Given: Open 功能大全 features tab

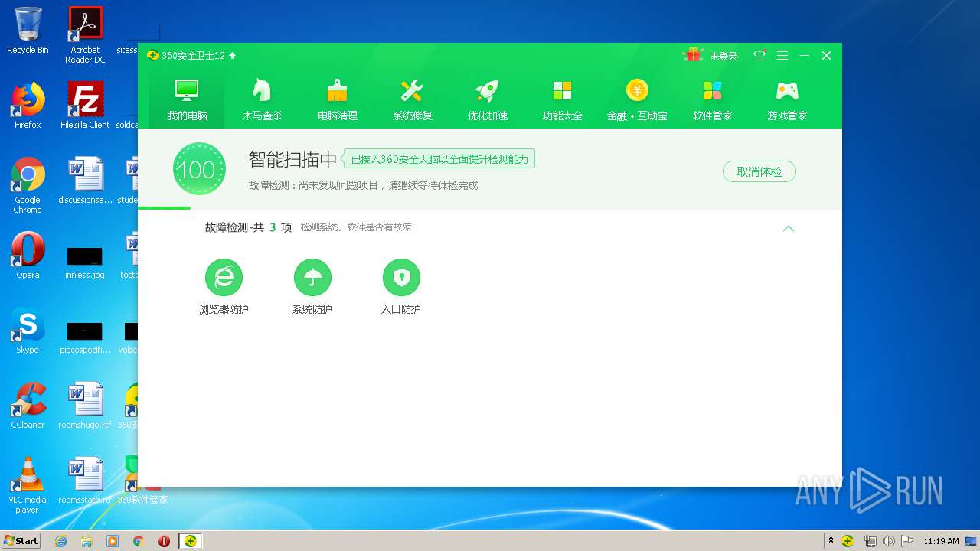Looking at the screenshot, I should point(563,99).
